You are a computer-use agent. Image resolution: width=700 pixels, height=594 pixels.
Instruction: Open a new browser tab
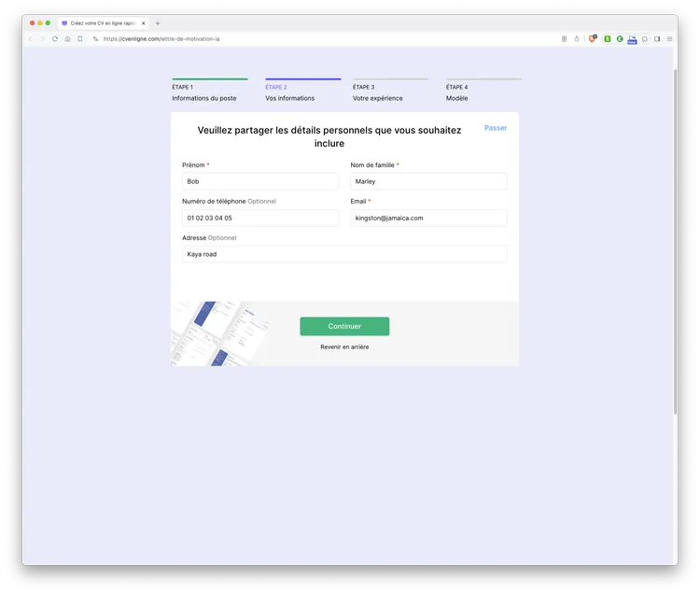158,23
